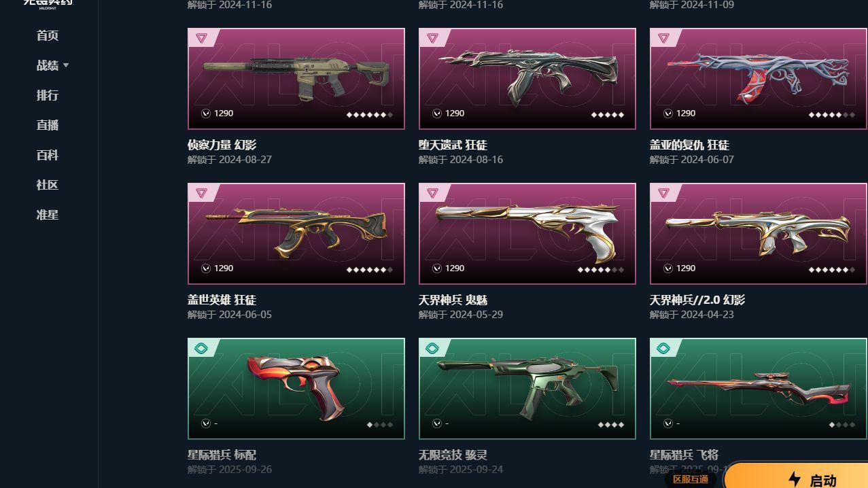Open the 首页 sidebar menu item
Image resolution: width=868 pixels, height=488 pixels.
48,35
